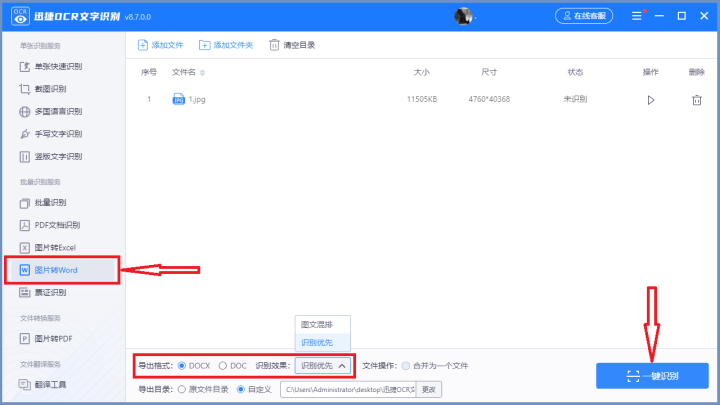
Task: Open 票证识别 in sidebar
Action: [x=43, y=292]
